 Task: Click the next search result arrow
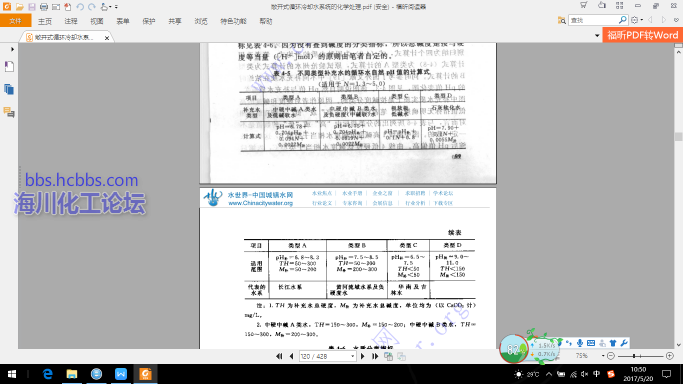click(663, 20)
